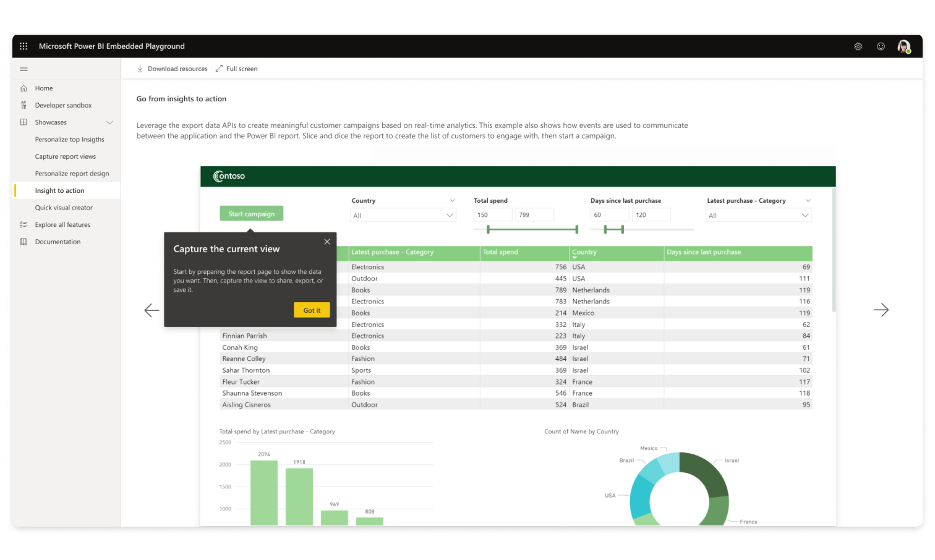Select the Shaunna Stevenson row

coord(516,394)
